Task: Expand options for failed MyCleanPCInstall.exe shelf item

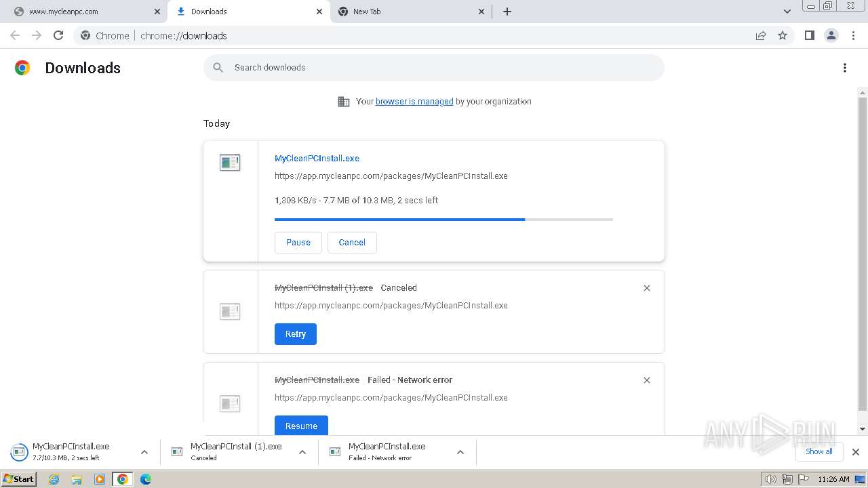Action: (460, 452)
